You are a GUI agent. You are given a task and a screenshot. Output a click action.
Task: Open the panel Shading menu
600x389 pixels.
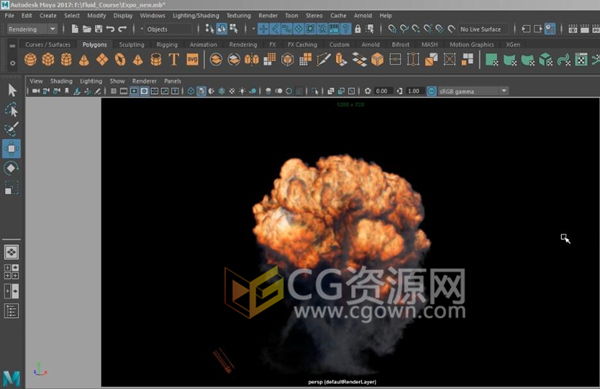pos(61,81)
